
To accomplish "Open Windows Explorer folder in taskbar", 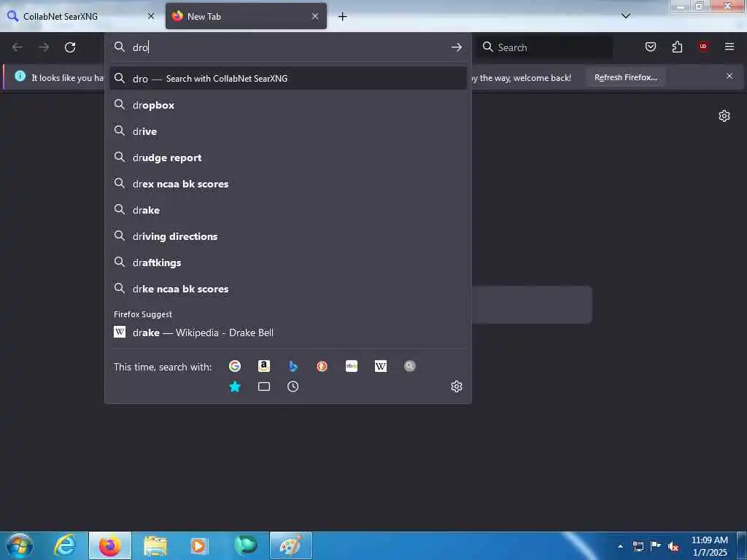I will click(155, 545).
